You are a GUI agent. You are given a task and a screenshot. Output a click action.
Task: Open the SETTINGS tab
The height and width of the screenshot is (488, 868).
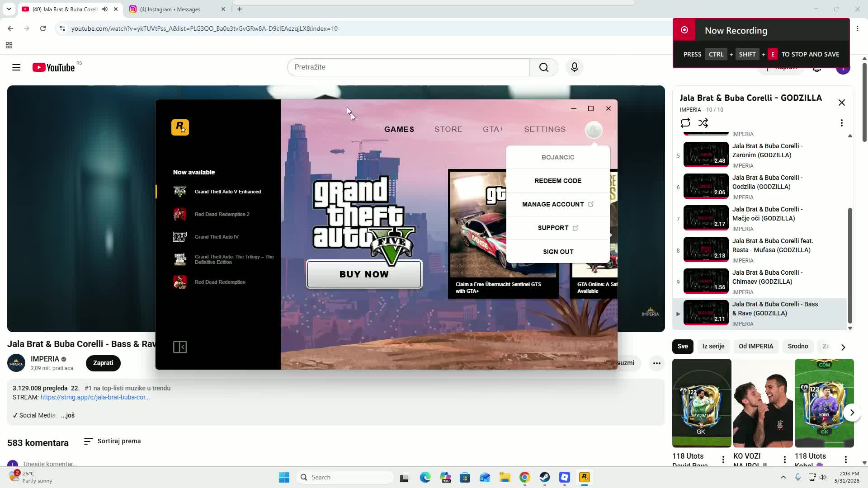pyautogui.click(x=545, y=129)
